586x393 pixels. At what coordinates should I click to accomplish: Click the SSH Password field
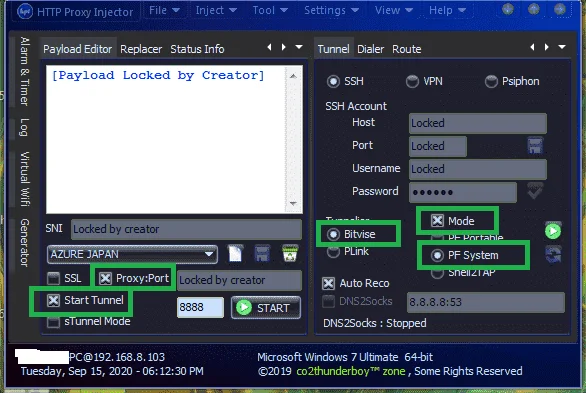[x=463, y=192]
